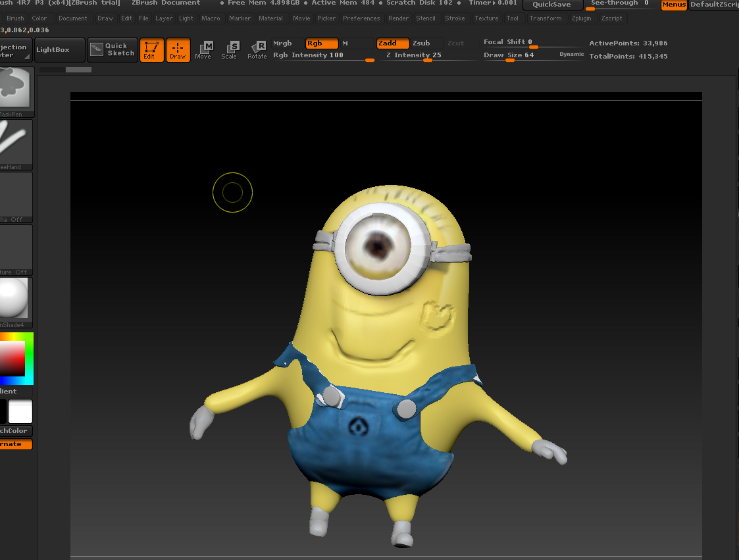Open the Transform menu
739x560 pixels.
(x=546, y=18)
